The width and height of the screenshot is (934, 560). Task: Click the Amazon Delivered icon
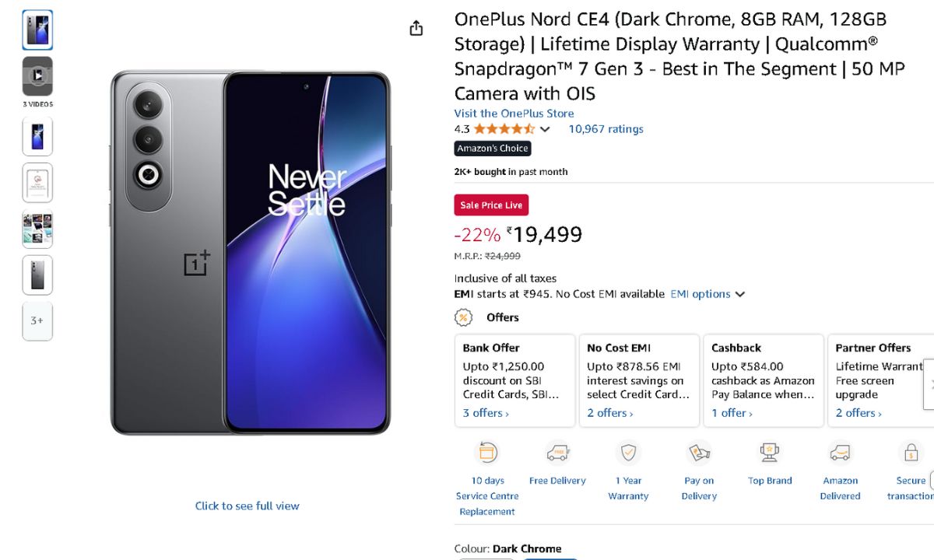tap(840, 453)
